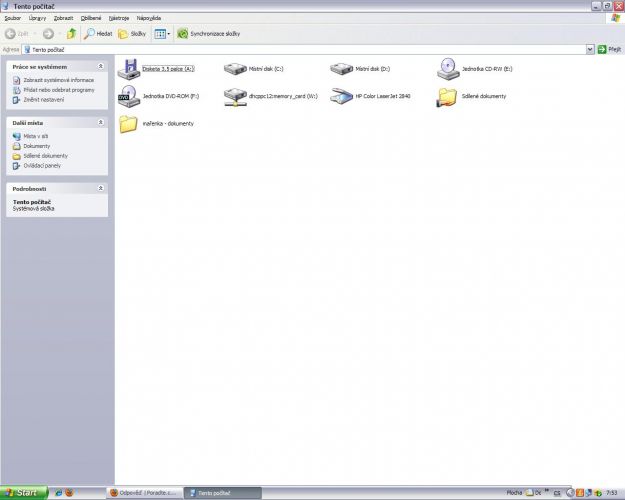Collapse the Další místa panel

click(x=101, y=122)
